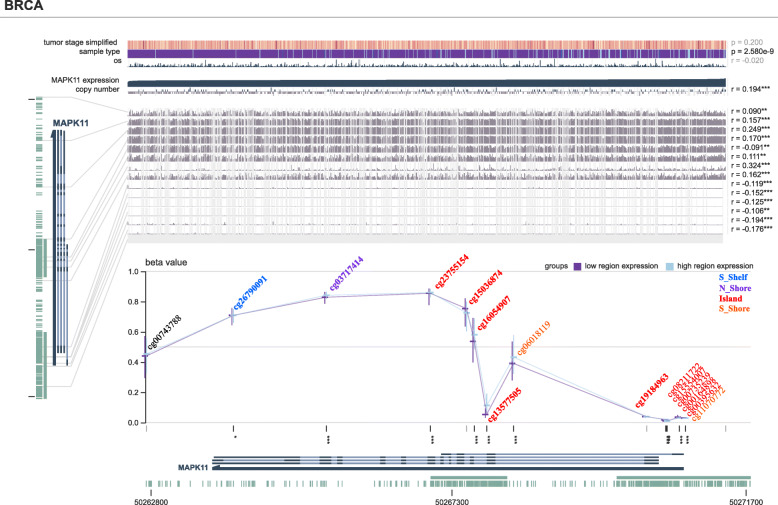Select the N_Shore legend entry
Image resolution: width=778 pixels, height=505 pixels.
[x=735, y=288]
